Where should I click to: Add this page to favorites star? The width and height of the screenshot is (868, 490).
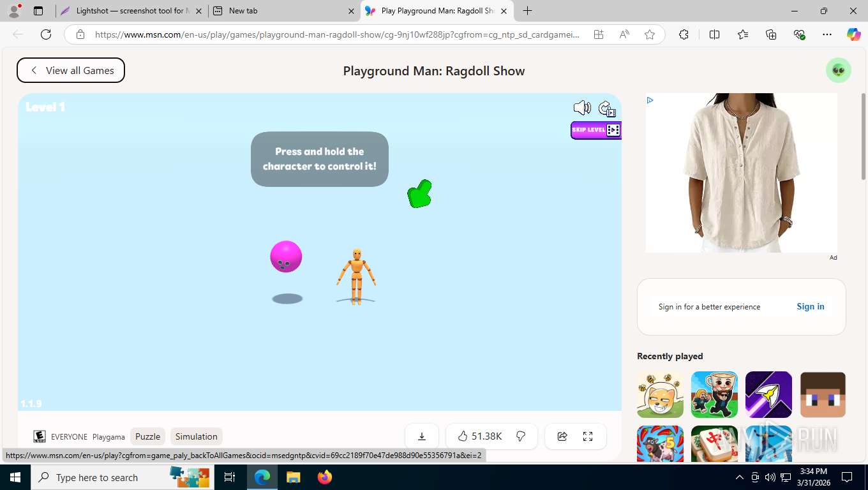point(650,34)
